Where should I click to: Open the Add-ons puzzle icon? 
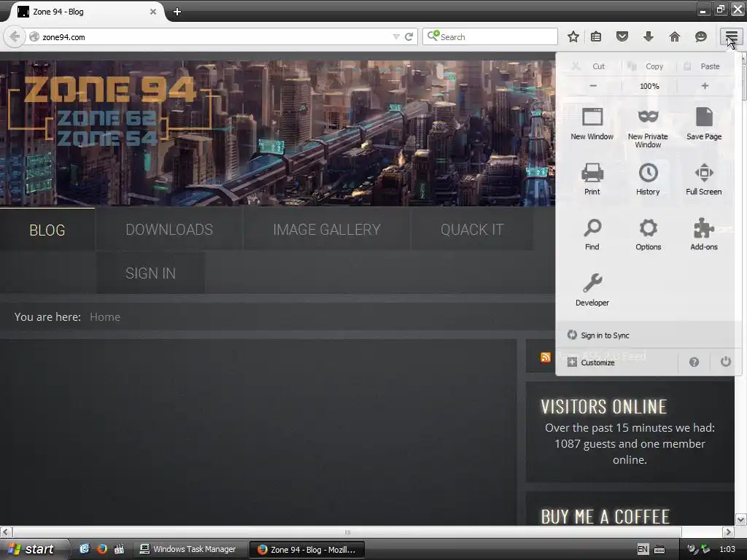(x=704, y=233)
